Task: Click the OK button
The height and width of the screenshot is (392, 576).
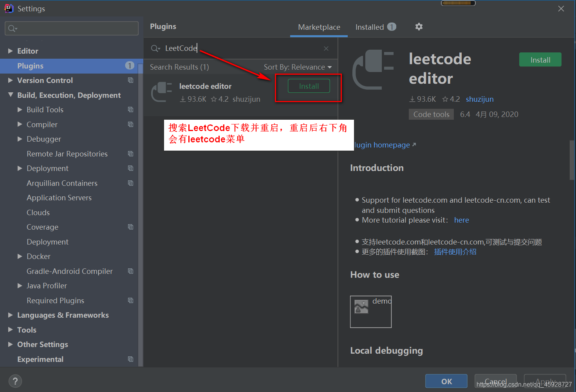Action: pos(446,381)
